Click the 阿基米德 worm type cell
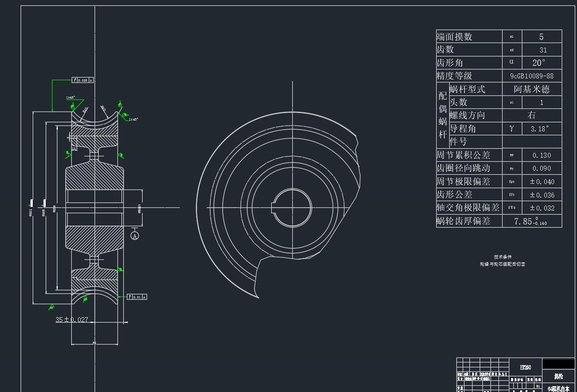The width and height of the screenshot is (577, 392). [x=532, y=89]
